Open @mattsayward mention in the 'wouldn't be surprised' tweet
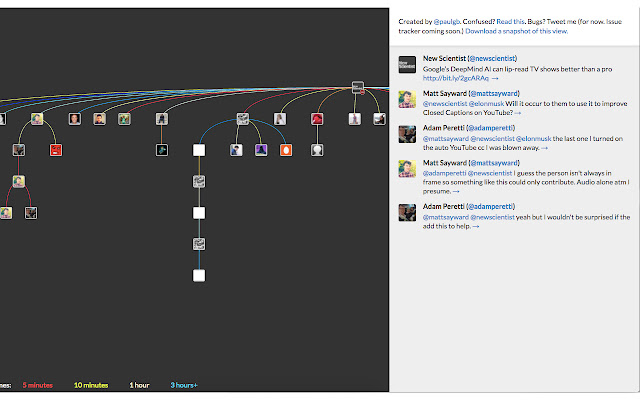 (446, 217)
